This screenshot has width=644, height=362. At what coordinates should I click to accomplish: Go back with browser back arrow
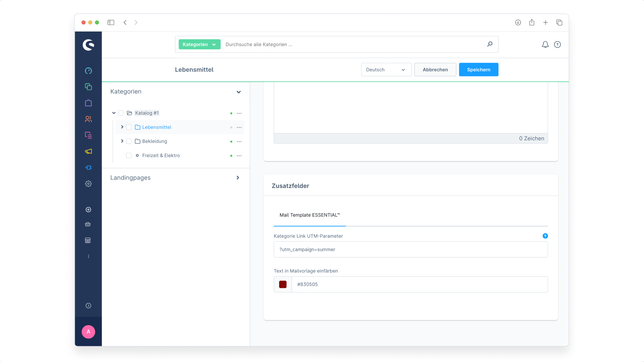click(125, 22)
